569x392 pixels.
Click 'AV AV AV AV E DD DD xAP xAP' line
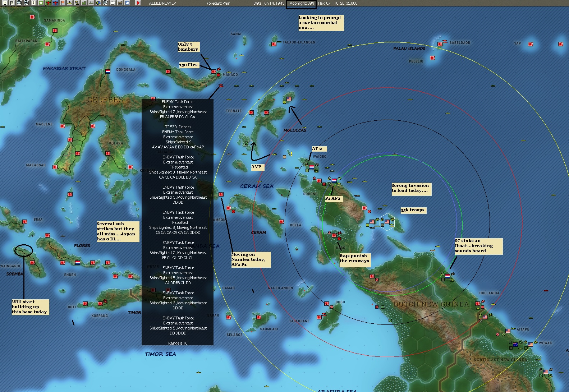tap(178, 147)
